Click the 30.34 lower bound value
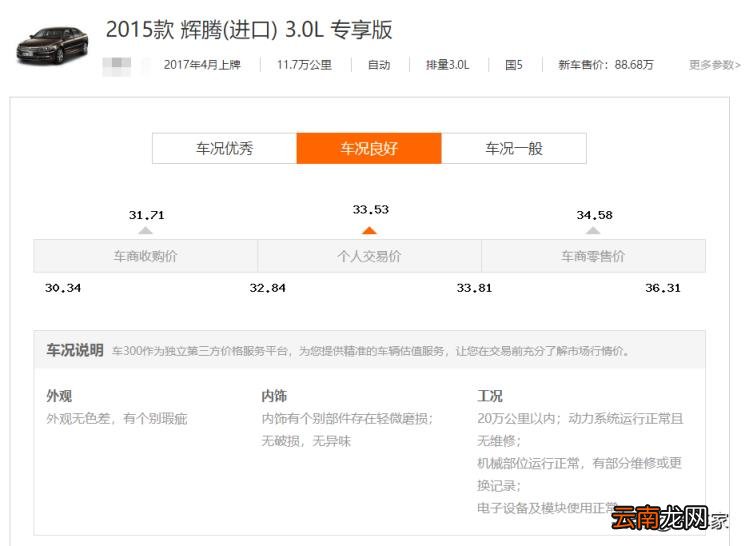Screen dimensions: 745x546 (x=63, y=288)
